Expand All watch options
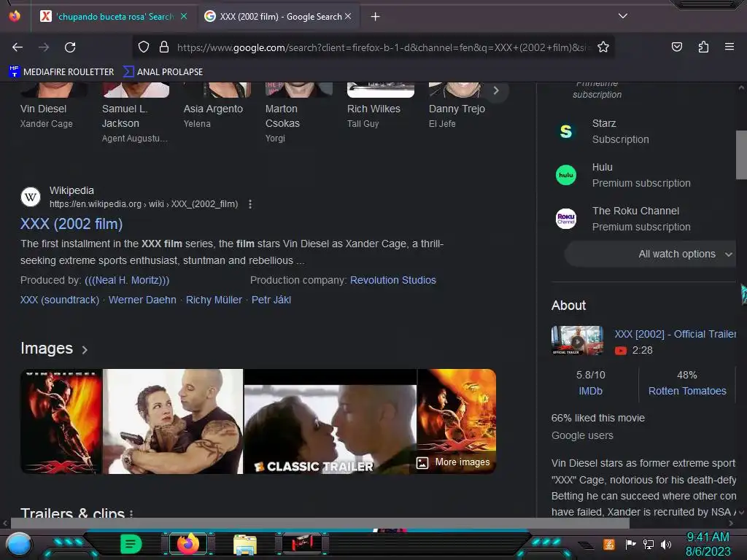 click(x=650, y=254)
